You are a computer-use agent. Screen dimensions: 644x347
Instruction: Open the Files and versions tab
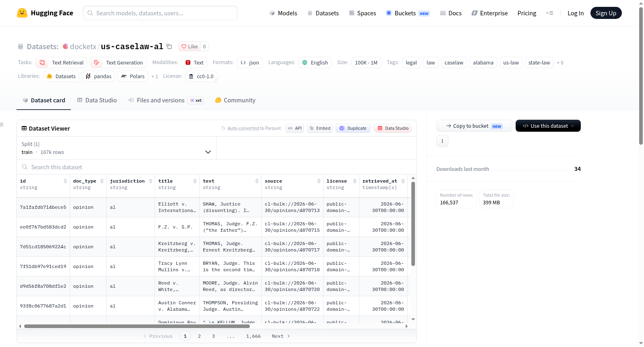pos(166,100)
